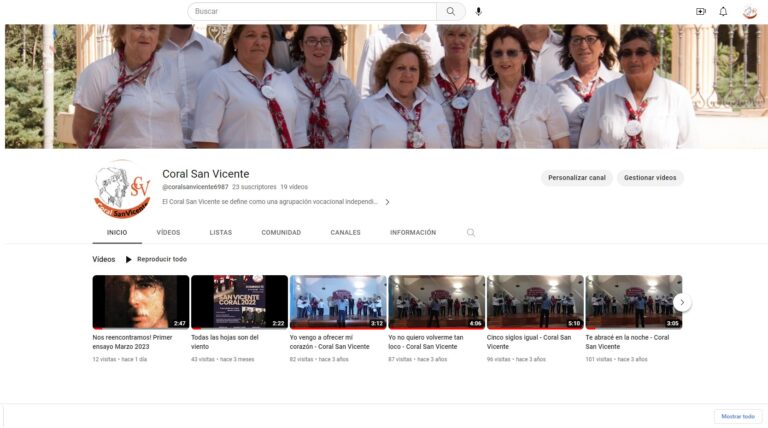
Task: Click the channel banner image
Action: tap(384, 87)
